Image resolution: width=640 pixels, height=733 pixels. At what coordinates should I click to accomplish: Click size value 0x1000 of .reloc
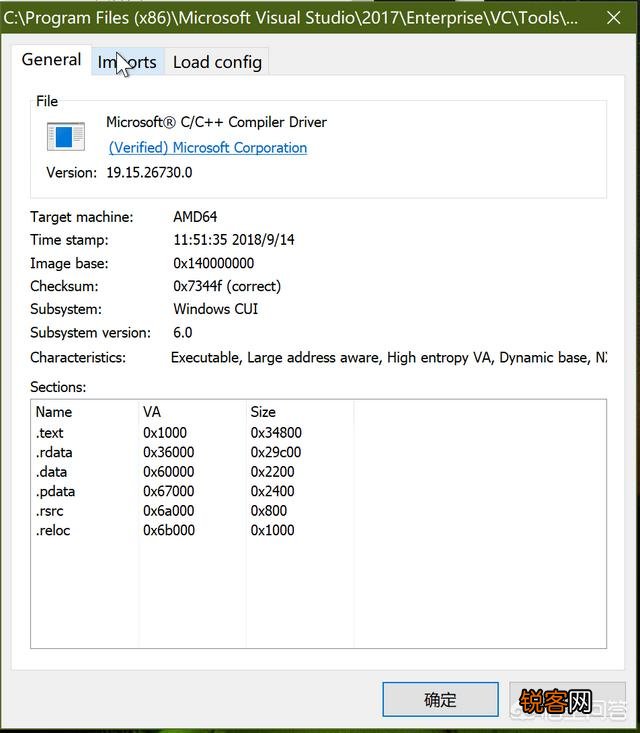point(273,530)
